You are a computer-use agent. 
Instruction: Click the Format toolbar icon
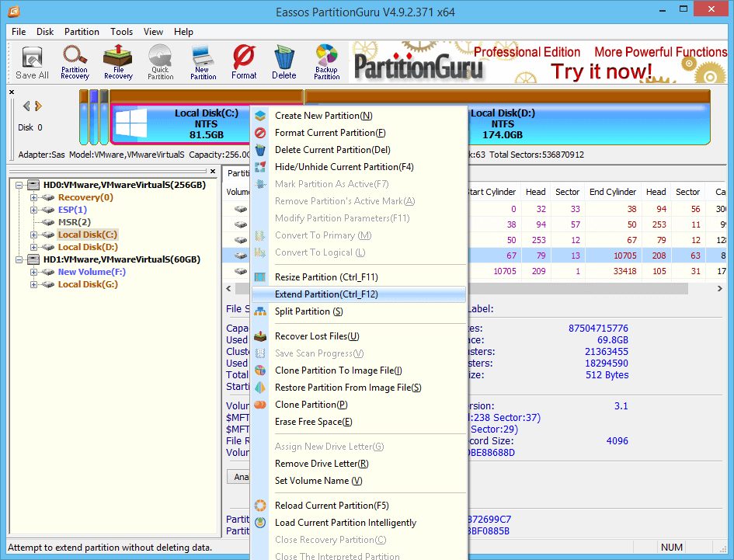click(244, 62)
